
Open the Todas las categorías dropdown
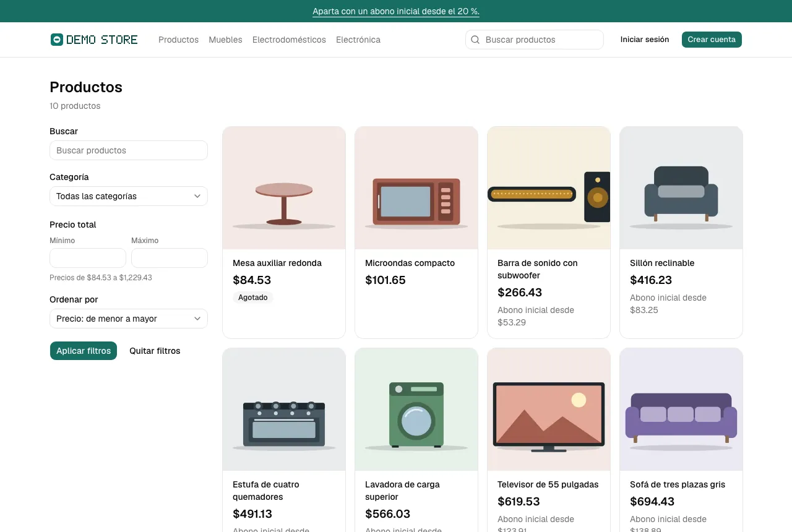click(x=129, y=196)
